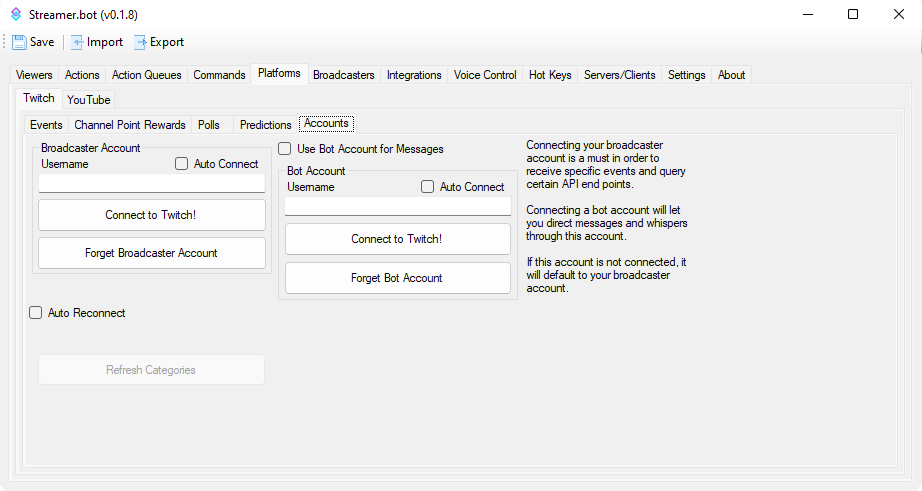Switch to the Integrations tab
The image size is (922, 491).
pyautogui.click(x=414, y=75)
